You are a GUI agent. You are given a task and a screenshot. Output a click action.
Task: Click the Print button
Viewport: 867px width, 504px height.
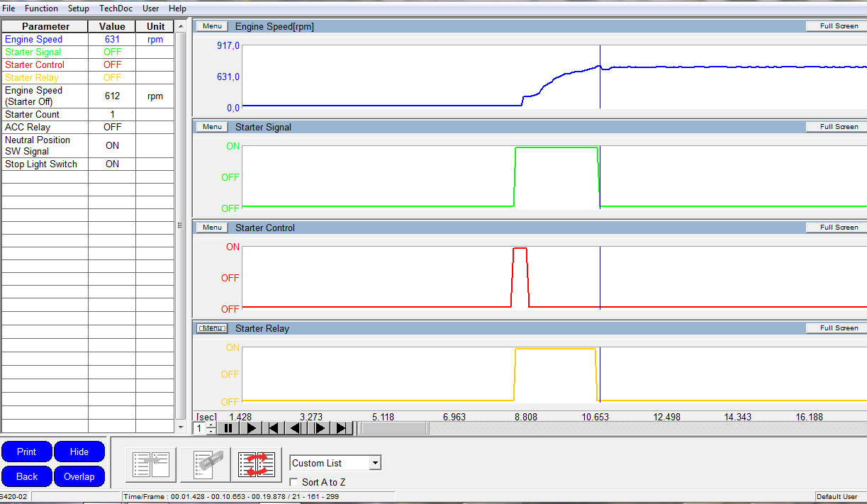pyautogui.click(x=27, y=452)
